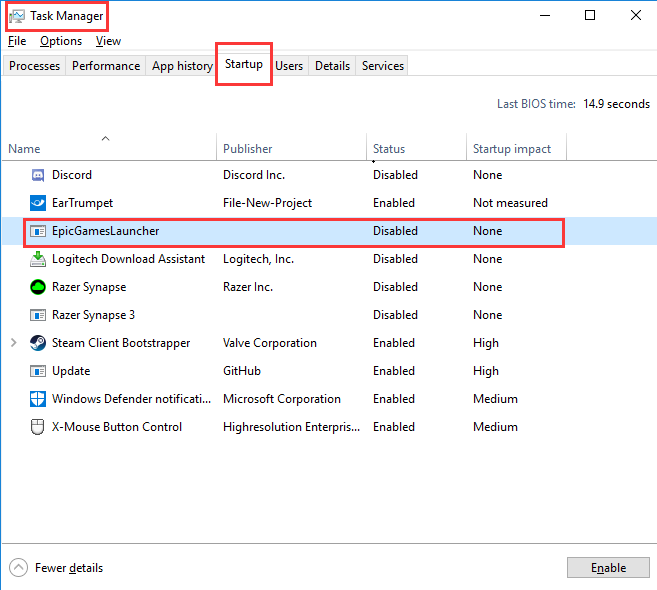This screenshot has width=657, height=590.
Task: Click the green Razer Synapse icon
Action: [38, 287]
